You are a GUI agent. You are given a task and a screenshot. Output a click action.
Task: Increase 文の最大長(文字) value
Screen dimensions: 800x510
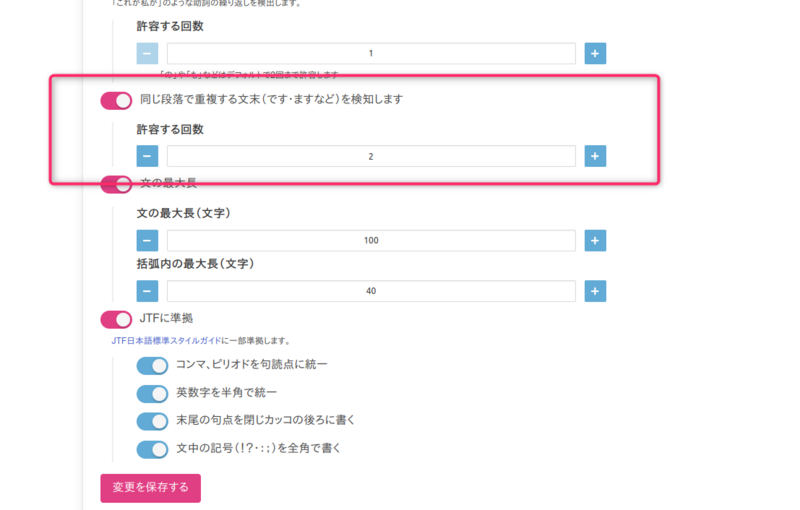(x=595, y=240)
